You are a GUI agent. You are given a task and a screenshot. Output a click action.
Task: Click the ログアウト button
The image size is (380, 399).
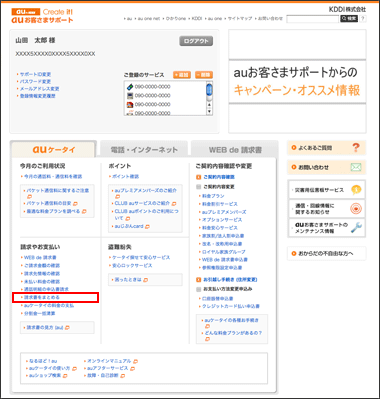(196, 41)
